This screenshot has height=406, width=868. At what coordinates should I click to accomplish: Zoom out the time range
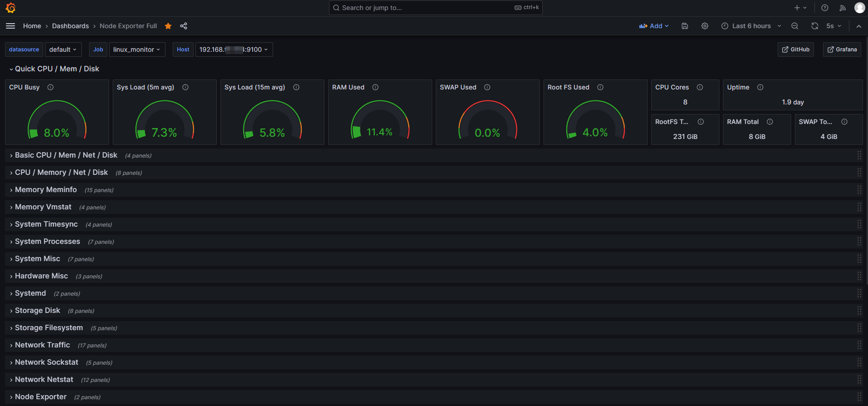[795, 26]
